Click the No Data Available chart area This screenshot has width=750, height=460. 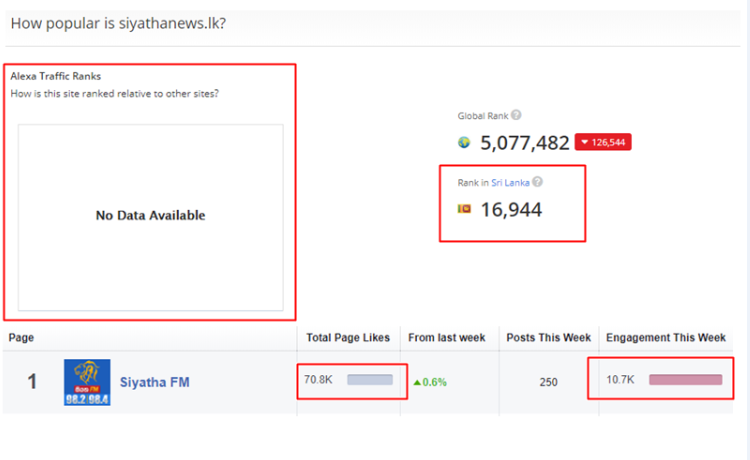tap(151, 218)
